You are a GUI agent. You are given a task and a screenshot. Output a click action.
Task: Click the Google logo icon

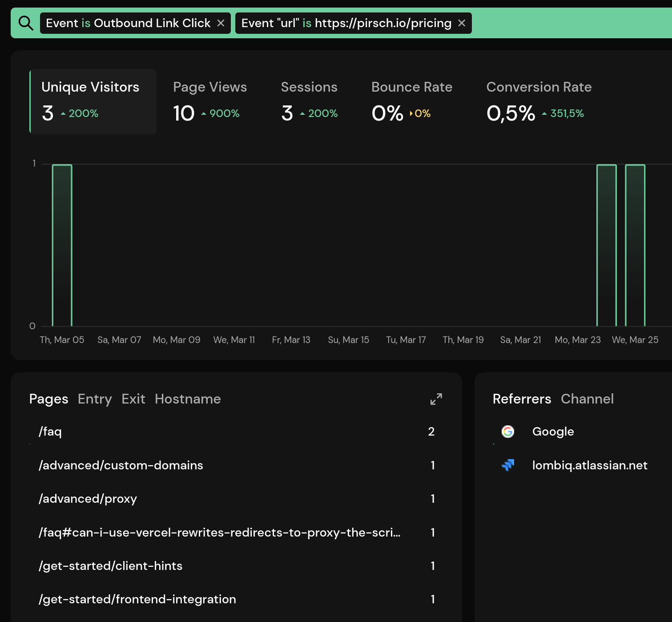point(507,432)
